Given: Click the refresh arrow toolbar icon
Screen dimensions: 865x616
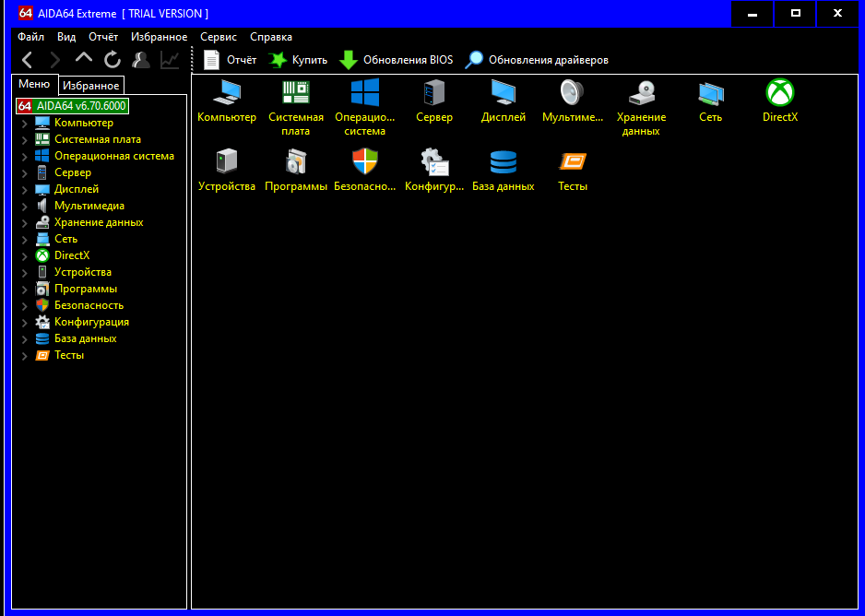Looking at the screenshot, I should pos(113,60).
